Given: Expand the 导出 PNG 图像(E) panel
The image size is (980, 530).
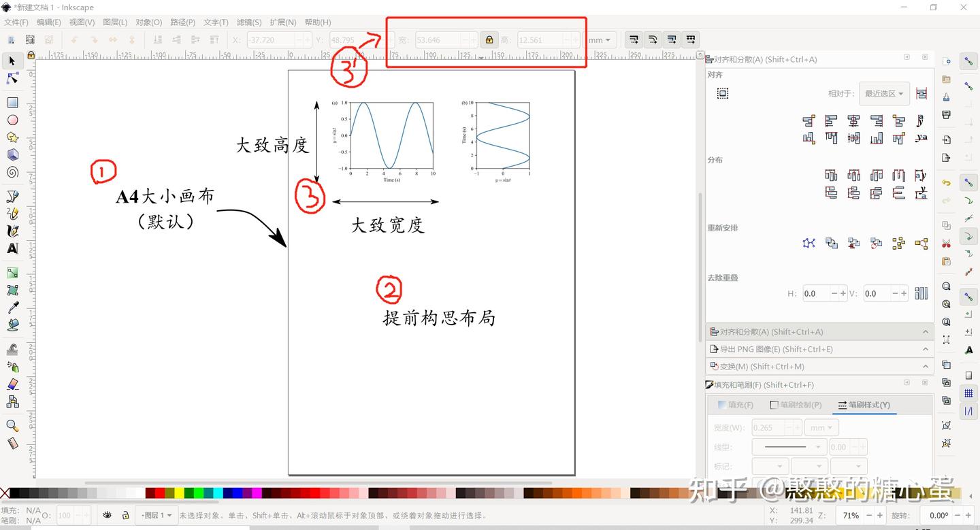Looking at the screenshot, I should (x=924, y=348).
